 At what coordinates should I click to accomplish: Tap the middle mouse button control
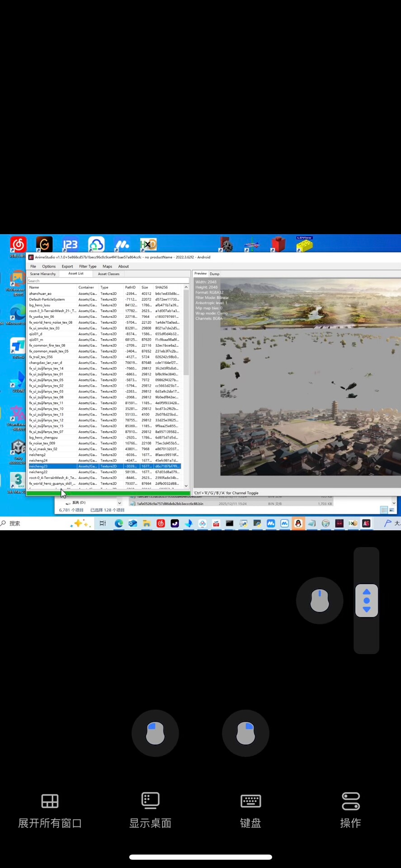[x=319, y=600]
